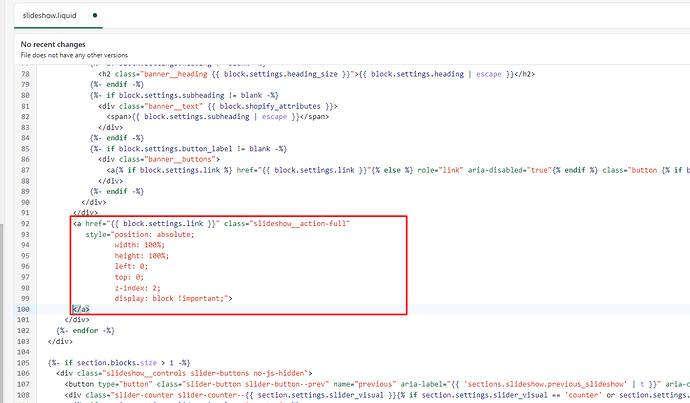This screenshot has height=403, width=690.
Task: Click the slider-counter div on line 108
Action: 377,395
